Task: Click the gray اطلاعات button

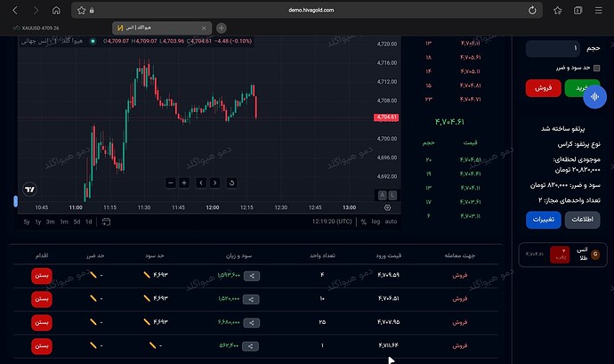Action: point(582,220)
